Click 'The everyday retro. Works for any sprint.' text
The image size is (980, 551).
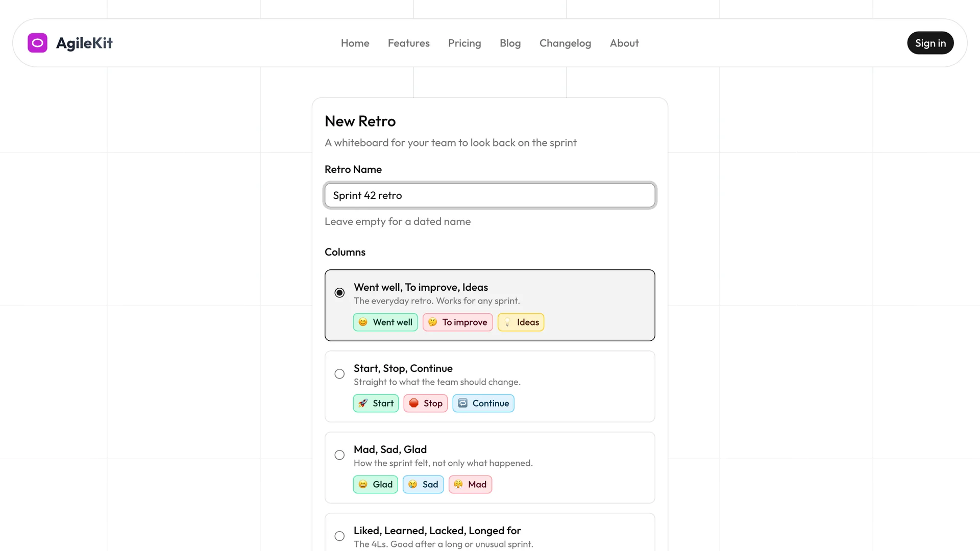437,301
